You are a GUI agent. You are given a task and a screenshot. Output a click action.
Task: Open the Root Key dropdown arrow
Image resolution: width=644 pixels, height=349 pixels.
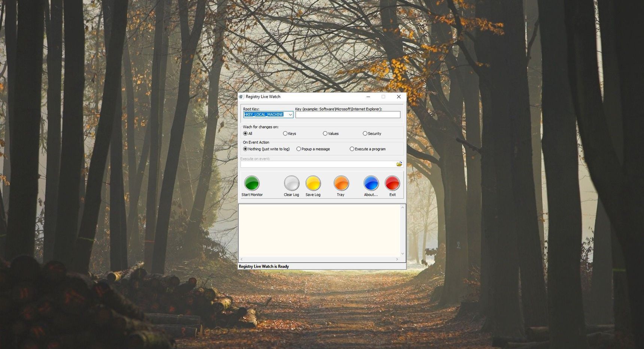pyautogui.click(x=290, y=115)
